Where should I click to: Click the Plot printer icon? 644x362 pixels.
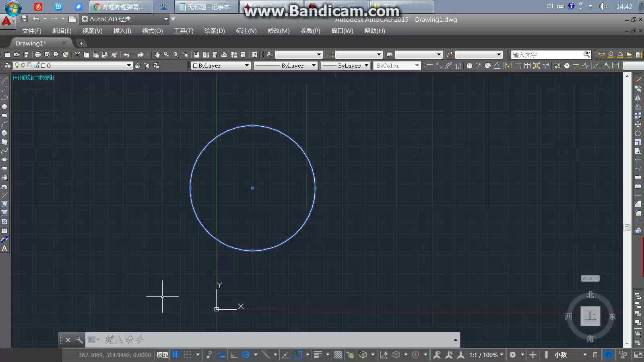click(37, 55)
